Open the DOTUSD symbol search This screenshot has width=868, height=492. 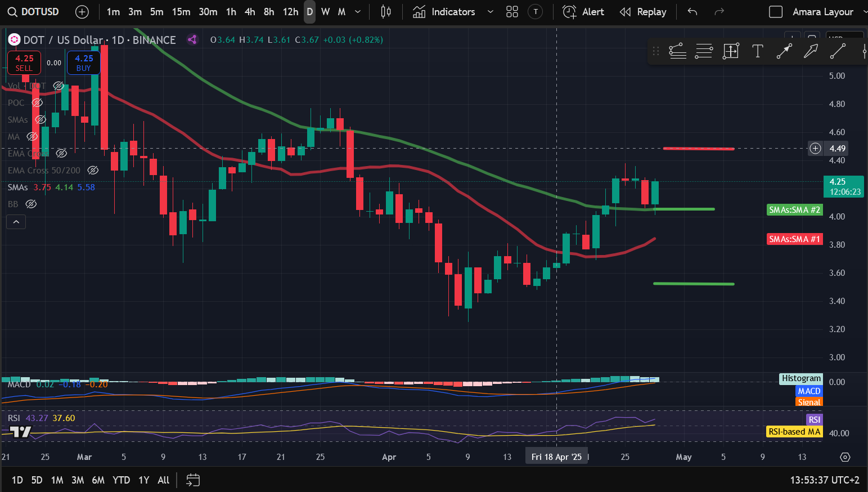pos(34,12)
